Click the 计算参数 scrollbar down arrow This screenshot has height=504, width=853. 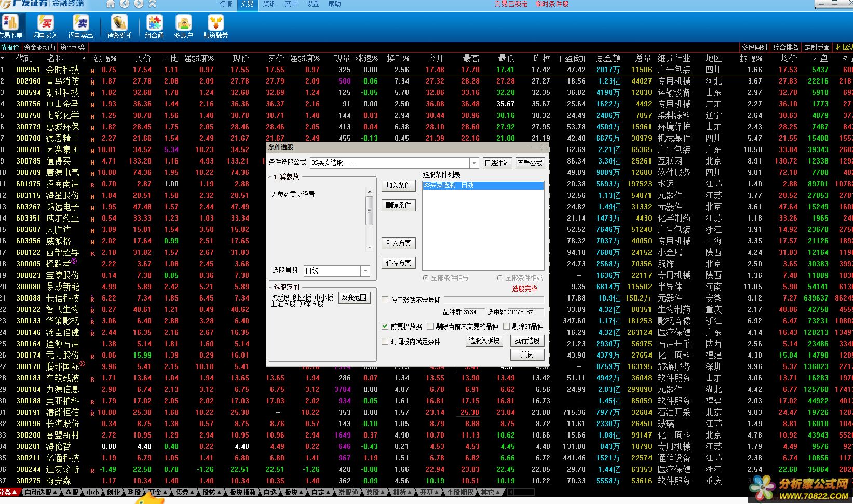tap(369, 248)
